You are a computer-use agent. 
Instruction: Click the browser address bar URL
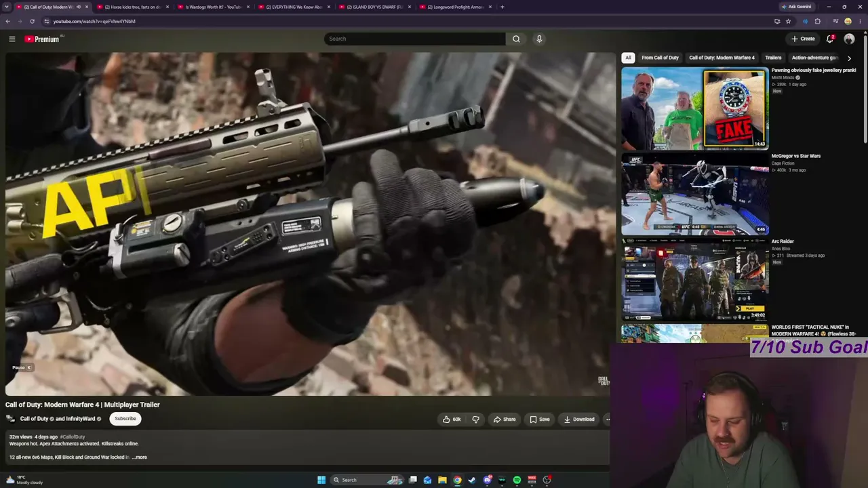(x=94, y=21)
